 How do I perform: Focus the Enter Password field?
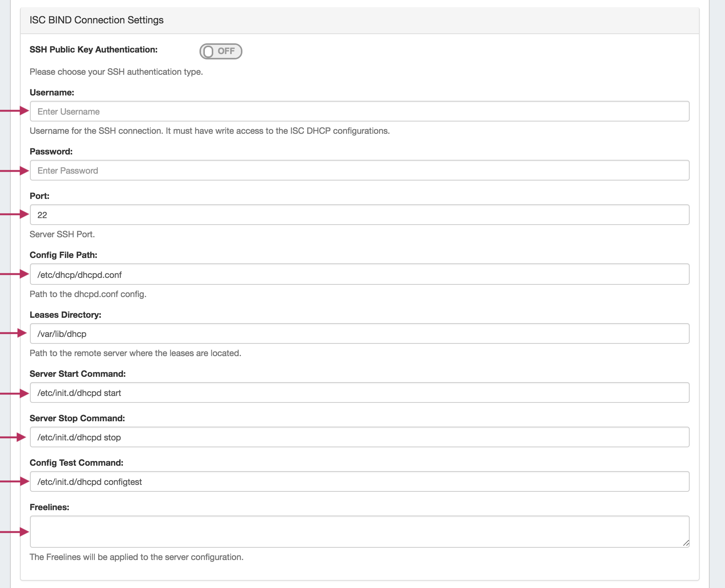click(x=359, y=171)
